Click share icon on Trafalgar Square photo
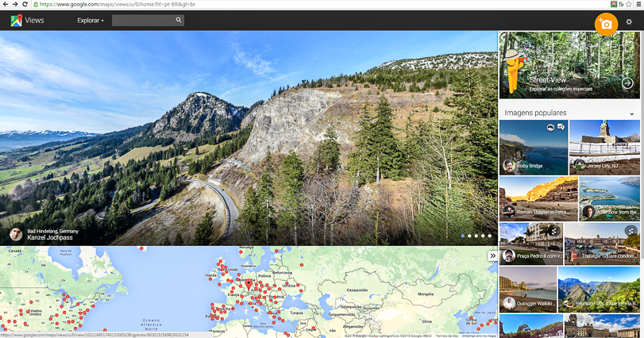644x338 pixels. (631, 231)
